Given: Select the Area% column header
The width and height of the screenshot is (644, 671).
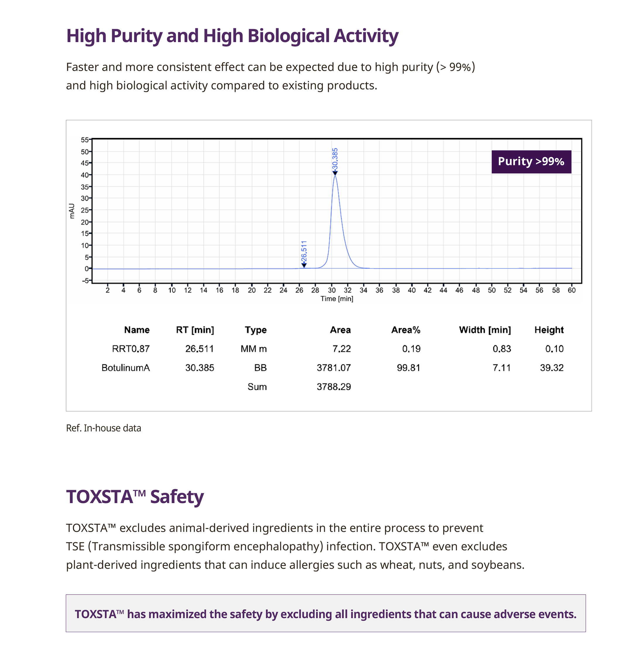Looking at the screenshot, I should pos(406,330).
